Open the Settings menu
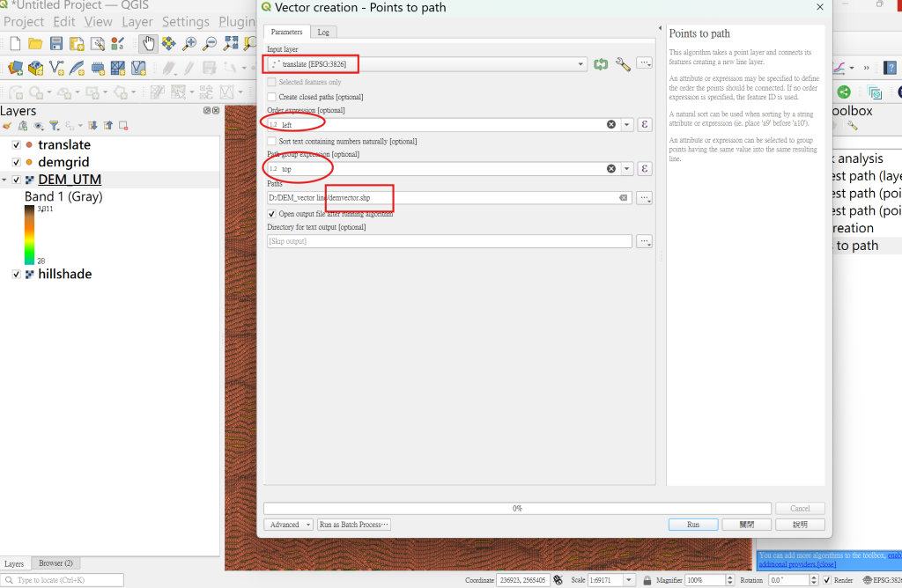This screenshot has width=902, height=588. coord(186,22)
